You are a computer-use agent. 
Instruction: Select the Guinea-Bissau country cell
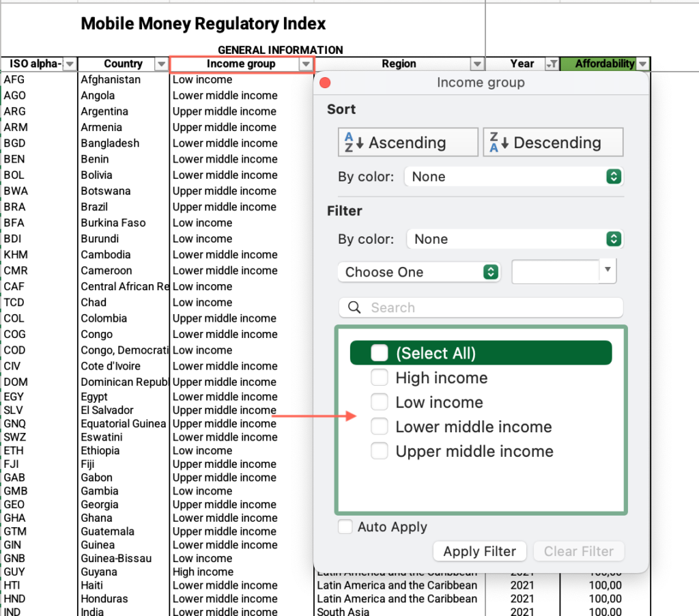124,559
